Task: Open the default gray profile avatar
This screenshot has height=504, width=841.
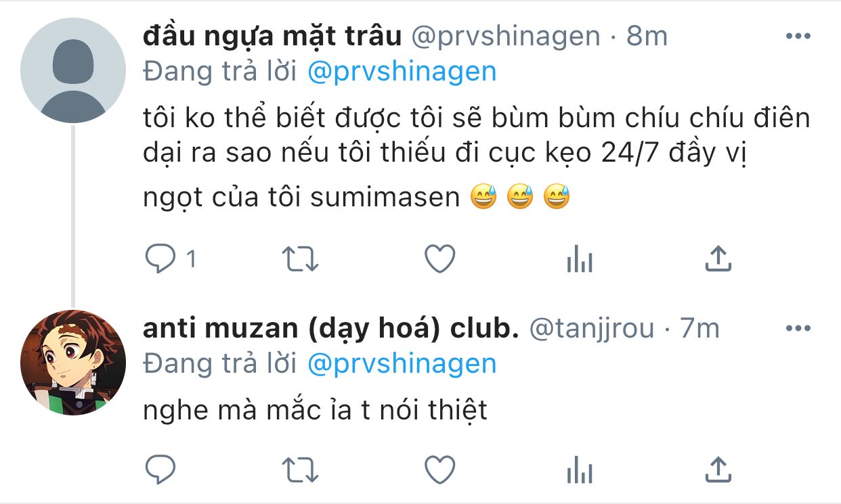Action: tap(73, 70)
